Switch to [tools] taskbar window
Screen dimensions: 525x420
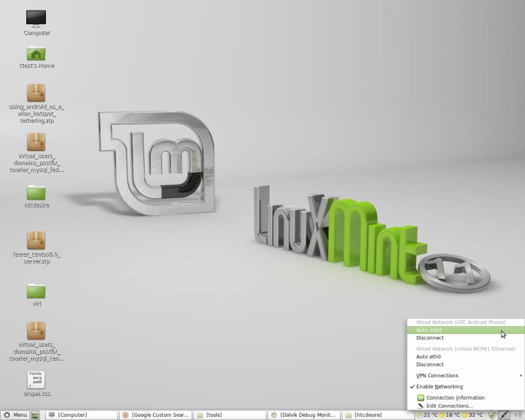(230, 415)
